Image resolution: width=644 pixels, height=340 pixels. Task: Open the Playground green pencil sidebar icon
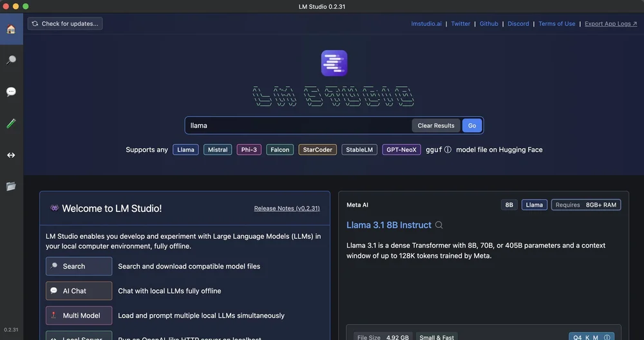tap(11, 123)
